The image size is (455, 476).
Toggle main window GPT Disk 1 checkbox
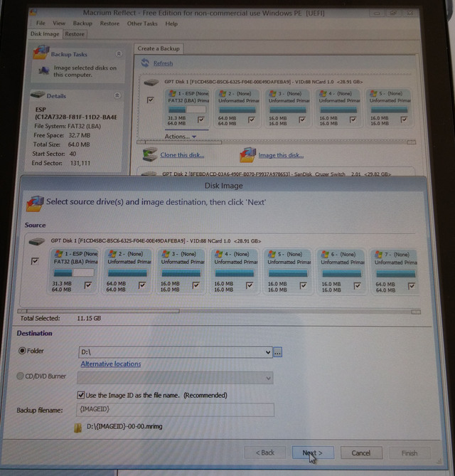point(150,100)
